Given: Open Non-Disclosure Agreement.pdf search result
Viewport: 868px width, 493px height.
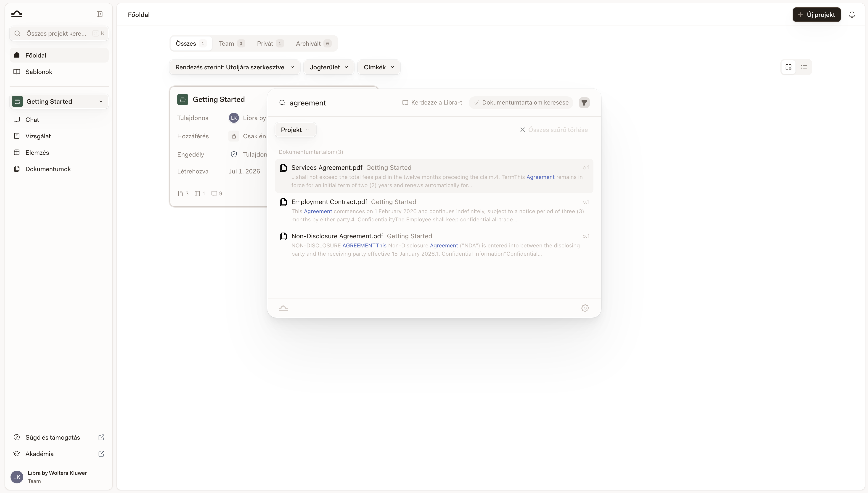Looking at the screenshot, I should point(434,244).
